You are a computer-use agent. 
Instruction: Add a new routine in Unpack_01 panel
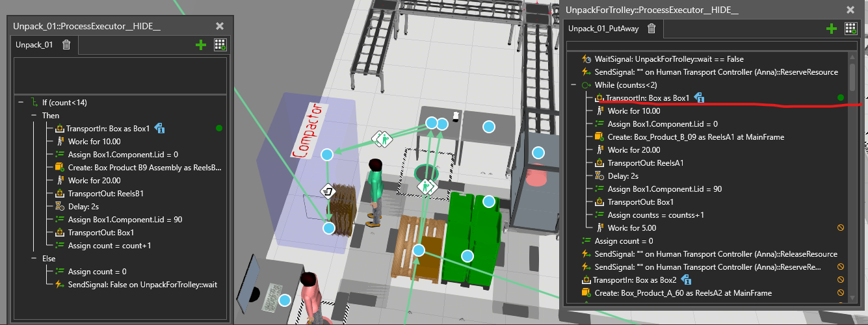click(x=200, y=45)
